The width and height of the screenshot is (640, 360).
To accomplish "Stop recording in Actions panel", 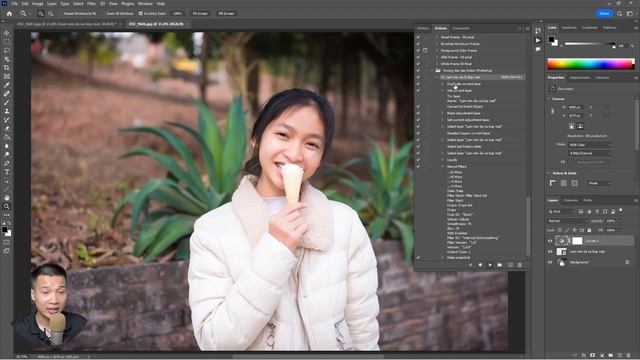I will pos(470,265).
